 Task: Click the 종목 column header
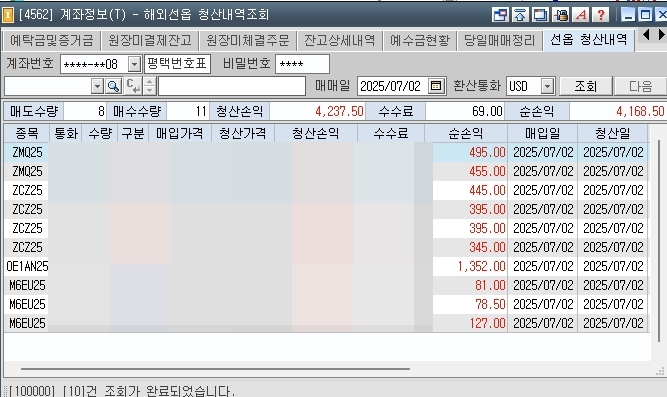pos(27,133)
